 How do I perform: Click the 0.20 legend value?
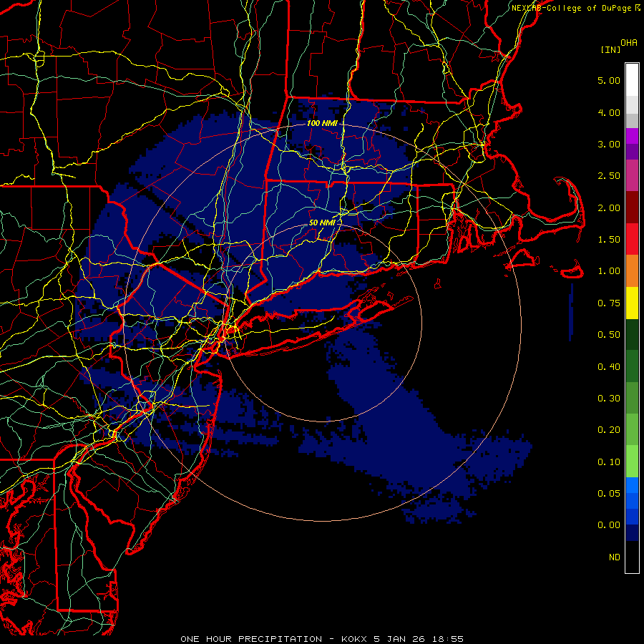point(609,430)
